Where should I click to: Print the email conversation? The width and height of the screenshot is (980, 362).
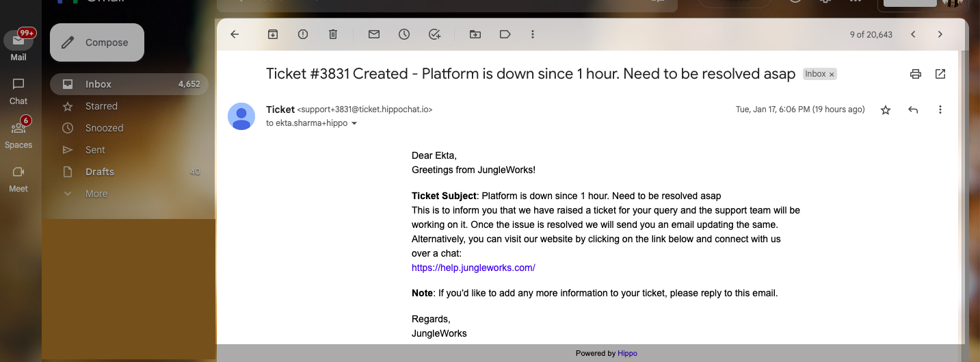coord(916,74)
